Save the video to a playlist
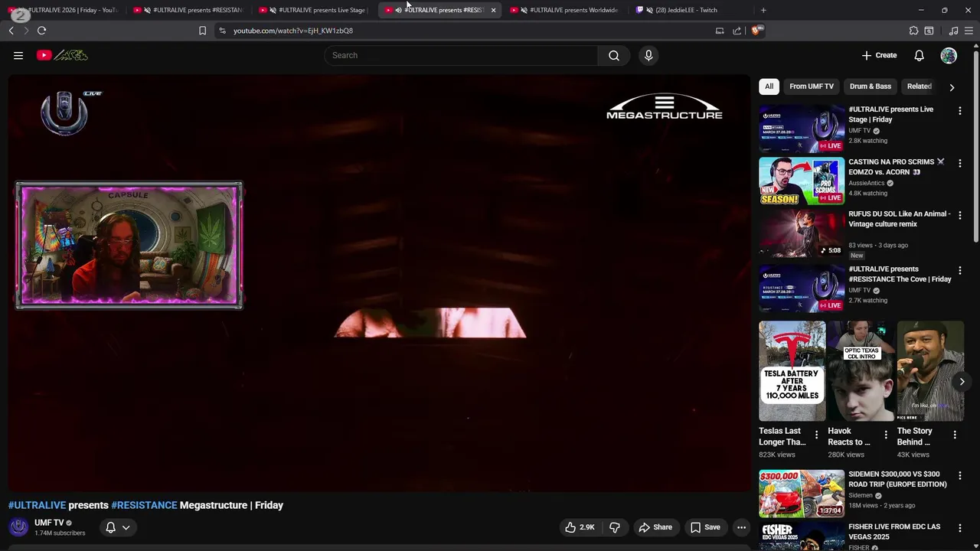The image size is (980, 551). point(705,527)
